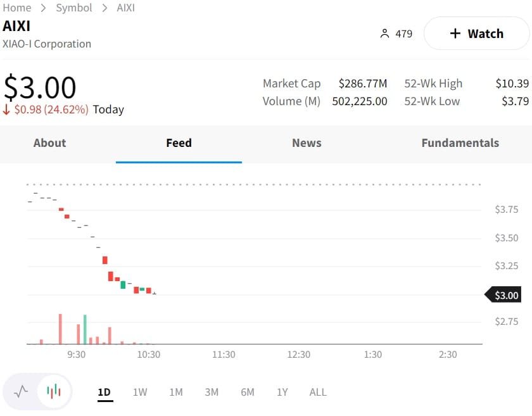Click the $3.00 current price marker

(x=505, y=295)
